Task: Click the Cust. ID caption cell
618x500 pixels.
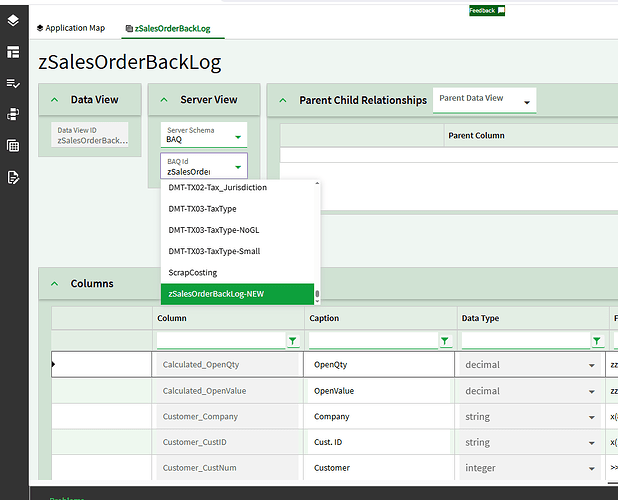Action: [379, 442]
